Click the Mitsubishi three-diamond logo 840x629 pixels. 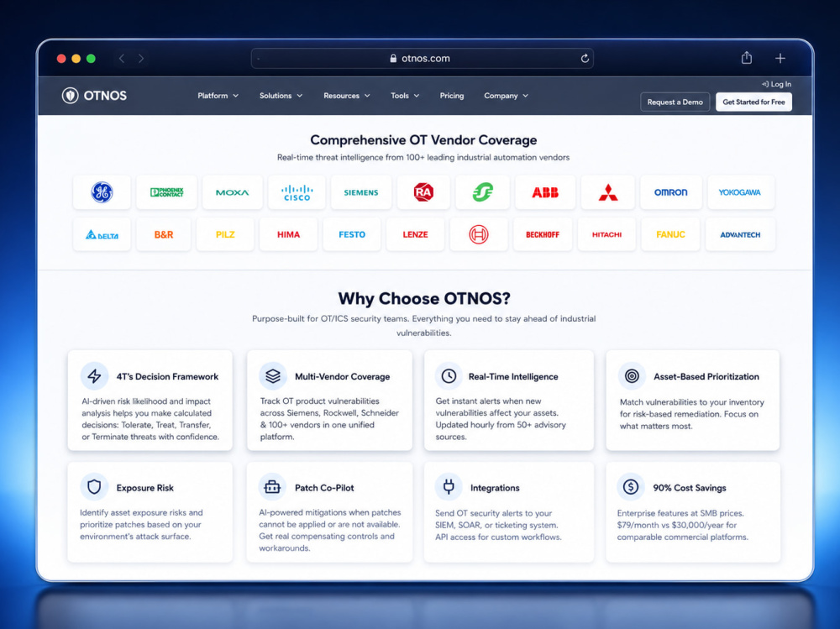[608, 191]
